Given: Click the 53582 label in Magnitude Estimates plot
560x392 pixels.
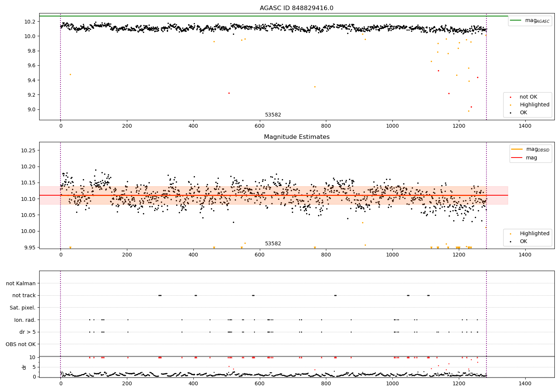Looking at the screenshot, I should (273, 244).
